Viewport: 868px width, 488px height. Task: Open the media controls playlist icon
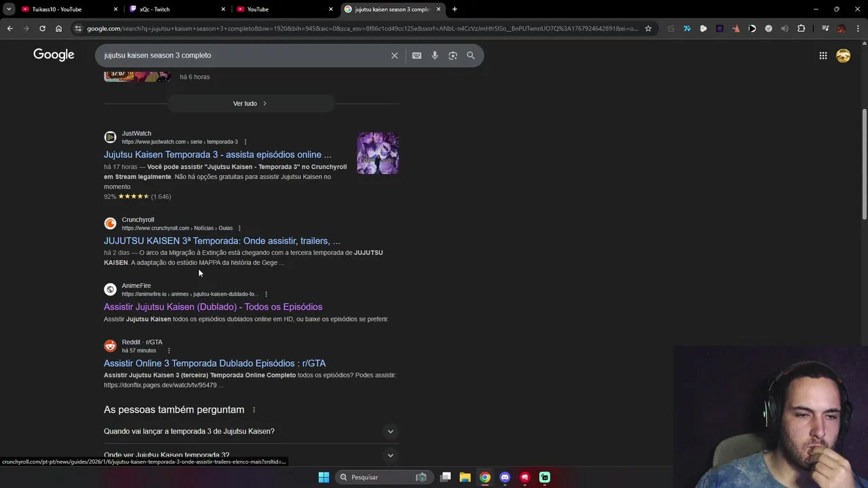coord(825,28)
